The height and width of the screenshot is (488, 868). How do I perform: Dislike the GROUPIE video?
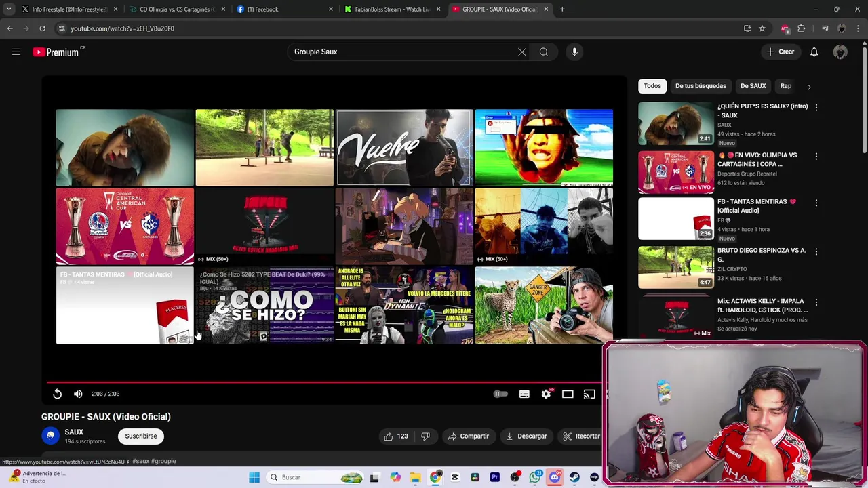tap(425, 436)
